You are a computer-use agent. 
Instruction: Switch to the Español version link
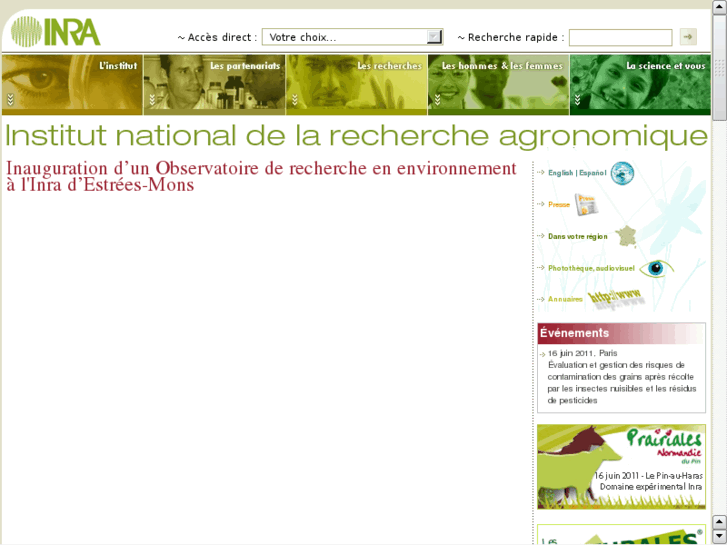pos(593,173)
